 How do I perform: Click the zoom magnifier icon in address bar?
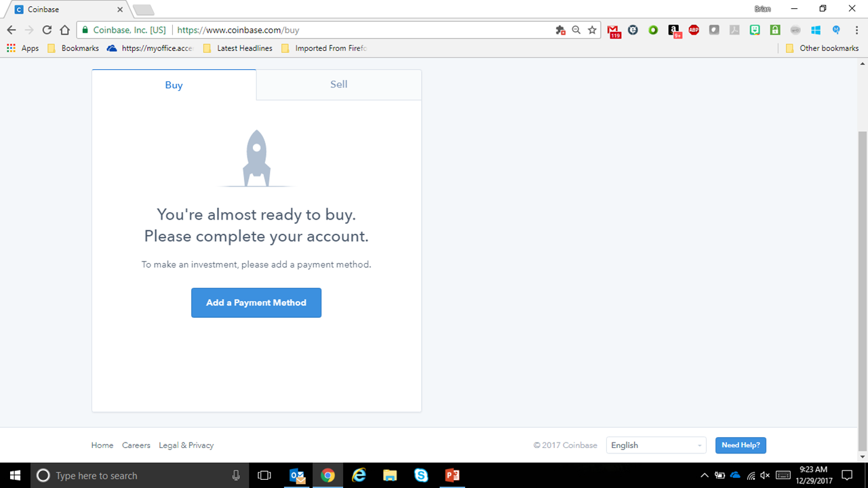click(x=576, y=30)
